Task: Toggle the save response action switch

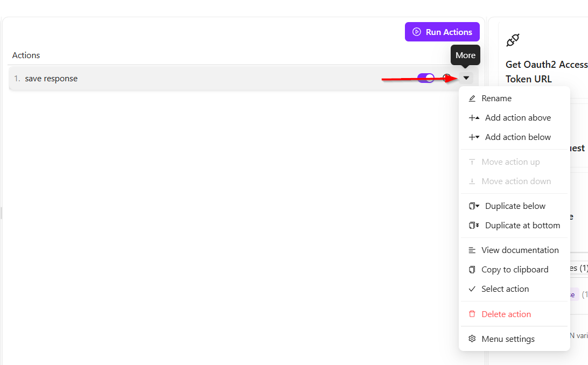Action: 425,78
